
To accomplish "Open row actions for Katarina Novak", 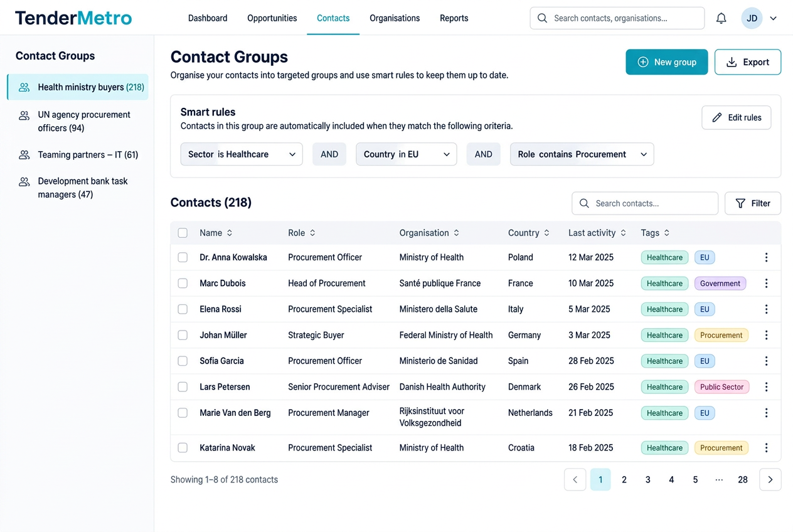I will pos(766,448).
